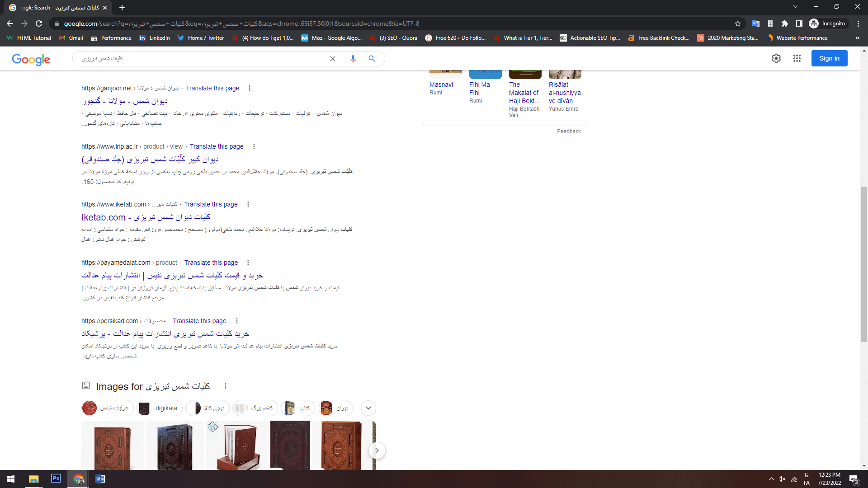Translate the iketab.com result page
The image size is (868, 488).
[211, 204]
